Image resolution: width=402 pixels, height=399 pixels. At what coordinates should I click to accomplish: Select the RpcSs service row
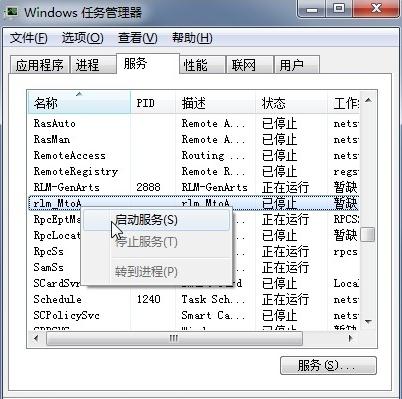point(194,251)
